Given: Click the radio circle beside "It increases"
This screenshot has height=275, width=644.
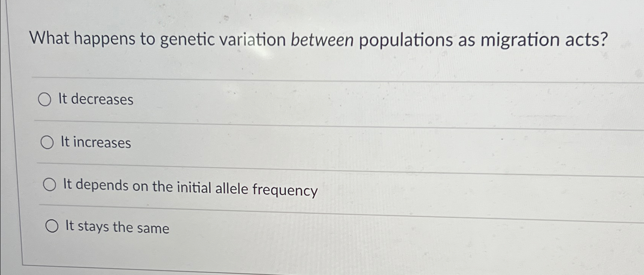Looking at the screenshot, I should coord(47,143).
